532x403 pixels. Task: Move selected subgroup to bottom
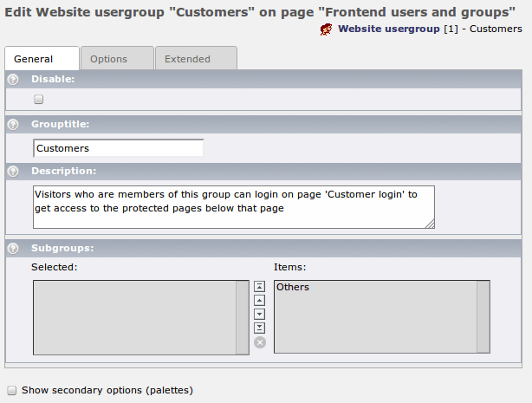pyautogui.click(x=259, y=328)
